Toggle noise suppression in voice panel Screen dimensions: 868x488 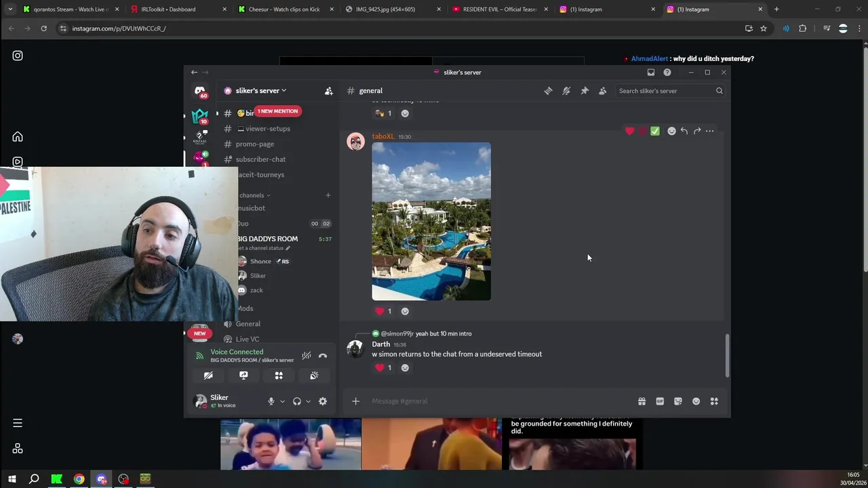[307, 356]
